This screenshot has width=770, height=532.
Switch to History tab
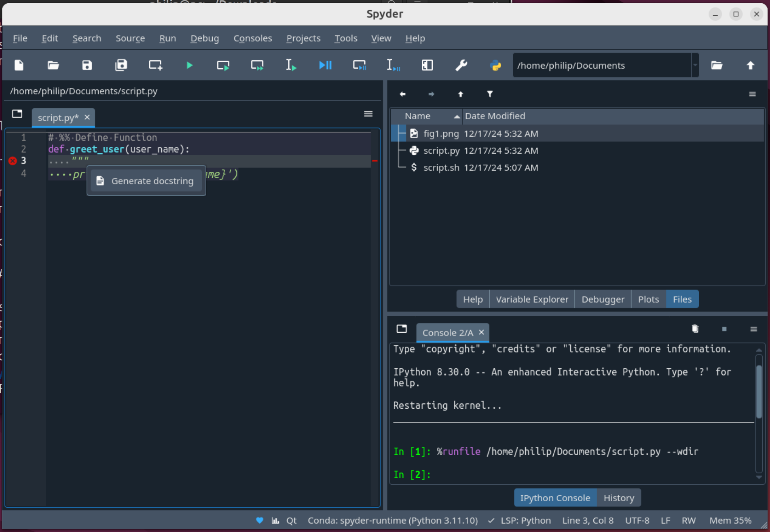coord(619,498)
